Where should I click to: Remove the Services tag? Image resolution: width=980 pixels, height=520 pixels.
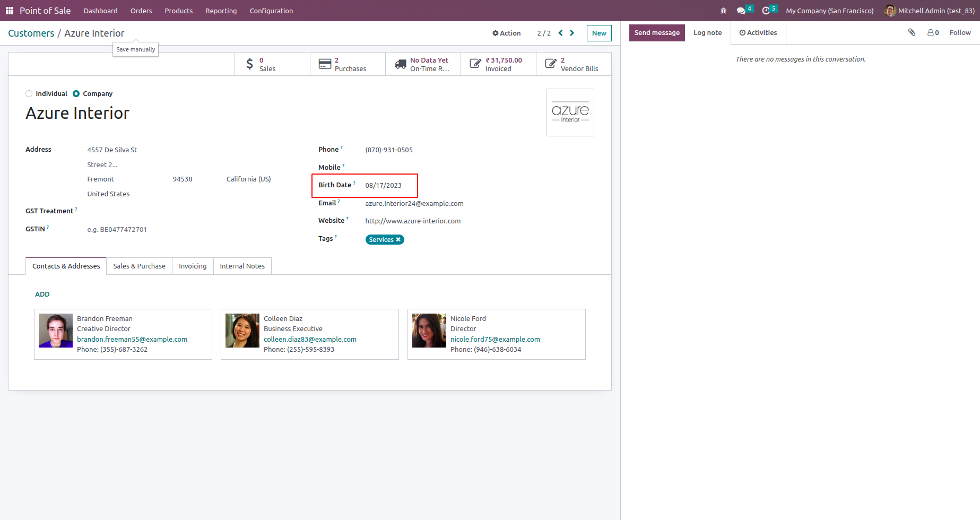click(x=398, y=240)
